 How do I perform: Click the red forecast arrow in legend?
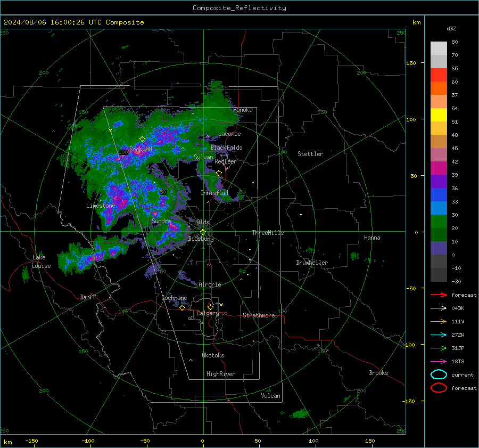(x=439, y=295)
